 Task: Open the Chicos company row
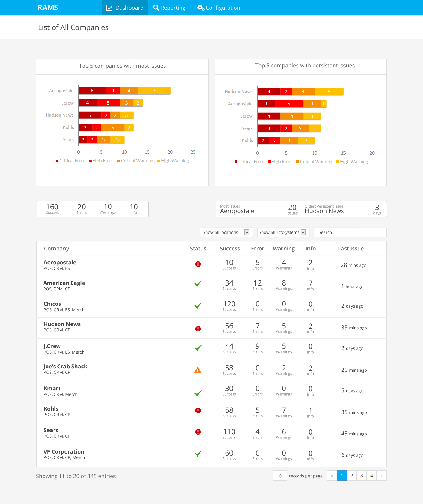pyautogui.click(x=211, y=307)
